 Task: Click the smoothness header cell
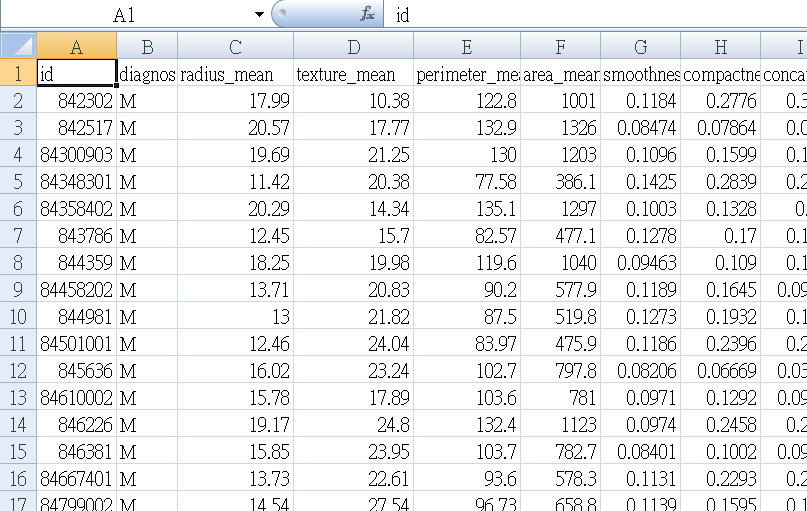640,74
